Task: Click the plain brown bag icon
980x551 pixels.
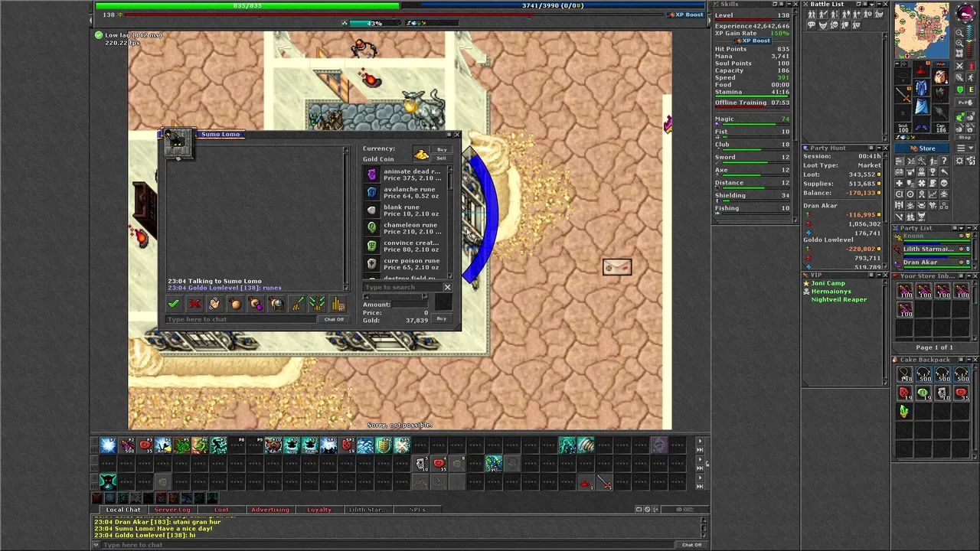Action: click(x=235, y=304)
